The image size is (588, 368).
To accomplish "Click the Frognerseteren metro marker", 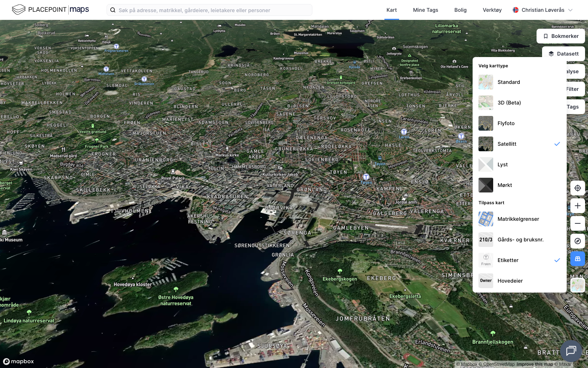I will (116, 46).
